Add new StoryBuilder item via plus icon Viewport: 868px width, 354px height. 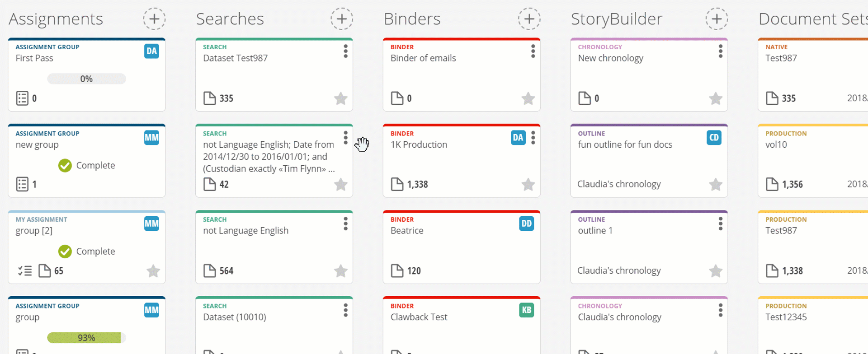point(717,19)
